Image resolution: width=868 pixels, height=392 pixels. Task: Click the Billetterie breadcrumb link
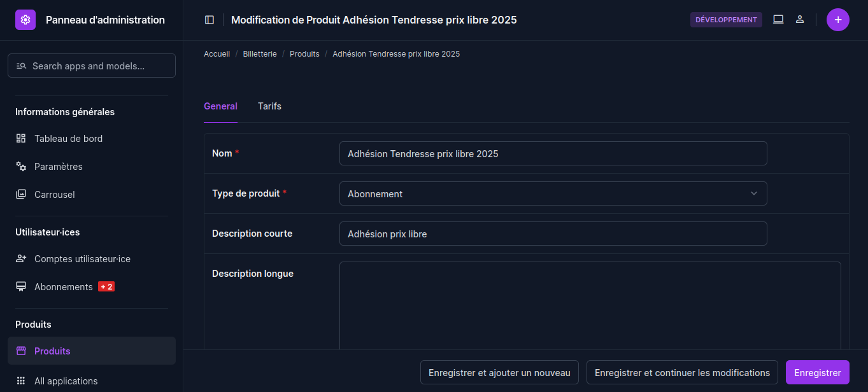click(x=260, y=54)
